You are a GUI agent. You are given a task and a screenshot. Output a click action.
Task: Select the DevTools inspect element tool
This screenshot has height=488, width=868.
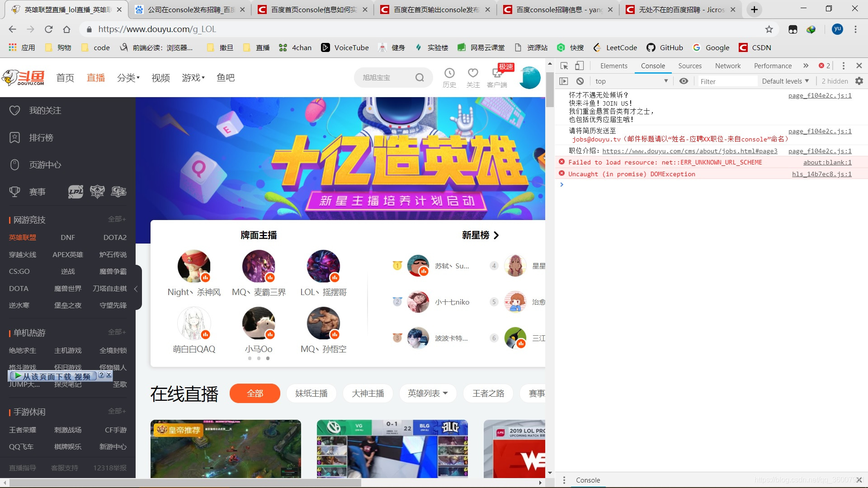[564, 66]
